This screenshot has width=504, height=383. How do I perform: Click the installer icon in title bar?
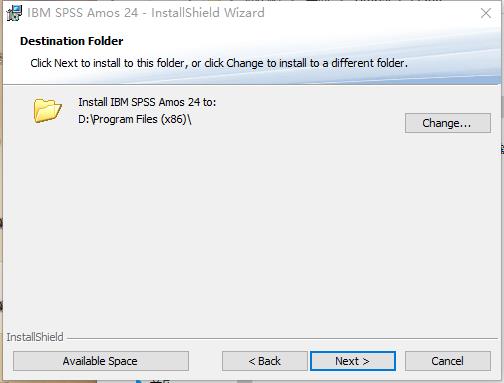click(x=14, y=13)
